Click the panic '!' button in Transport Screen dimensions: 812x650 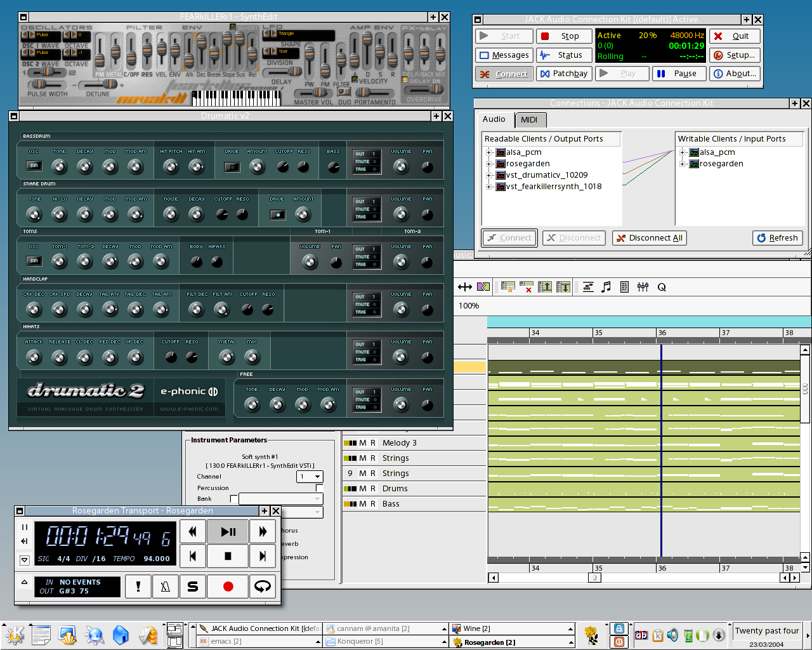[138, 587]
